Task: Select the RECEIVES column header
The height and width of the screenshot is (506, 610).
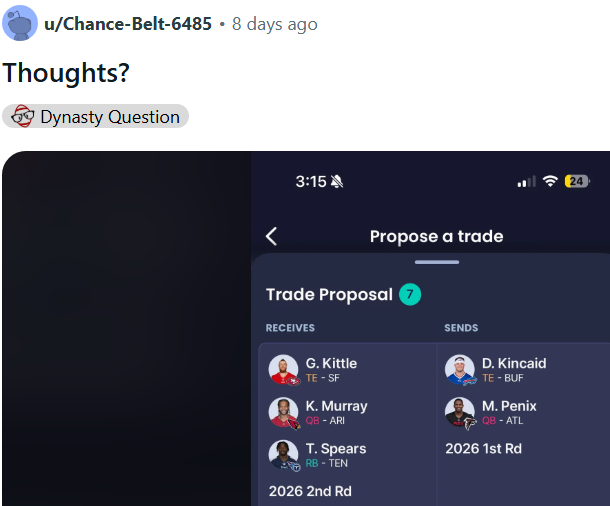Action: point(290,328)
